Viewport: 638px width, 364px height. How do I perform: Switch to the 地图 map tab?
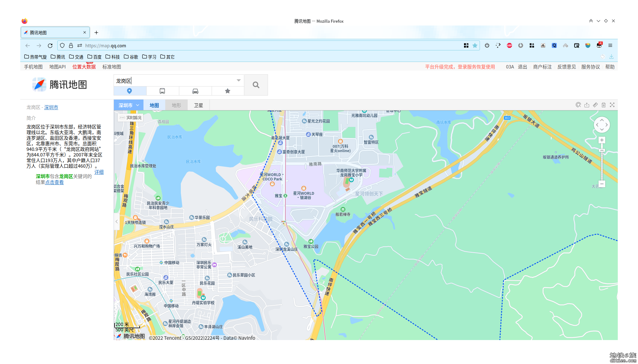(154, 105)
